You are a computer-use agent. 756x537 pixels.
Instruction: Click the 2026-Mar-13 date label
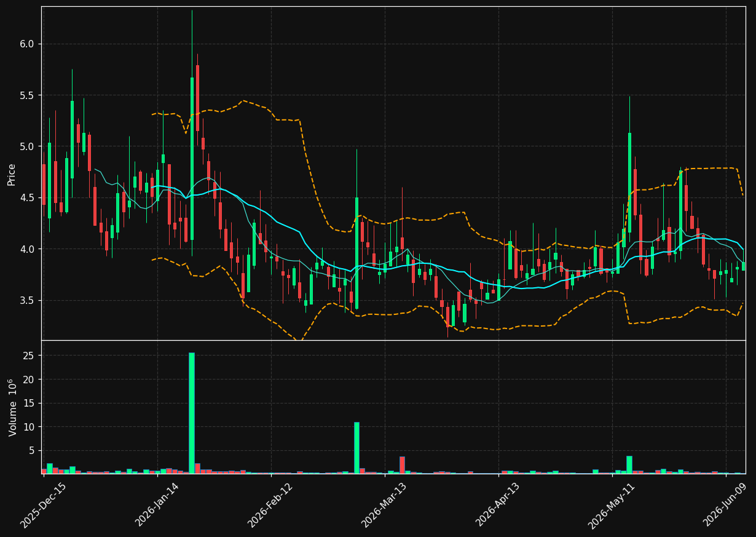point(385,505)
